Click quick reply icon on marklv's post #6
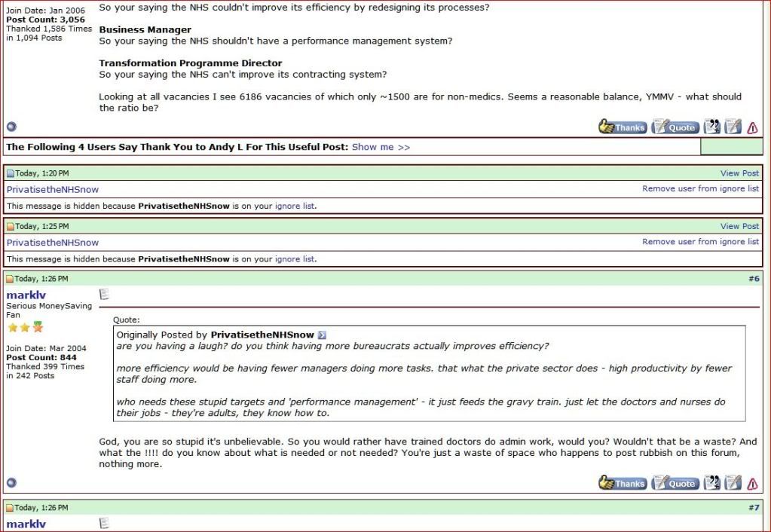The height and width of the screenshot is (532, 771). click(x=733, y=483)
